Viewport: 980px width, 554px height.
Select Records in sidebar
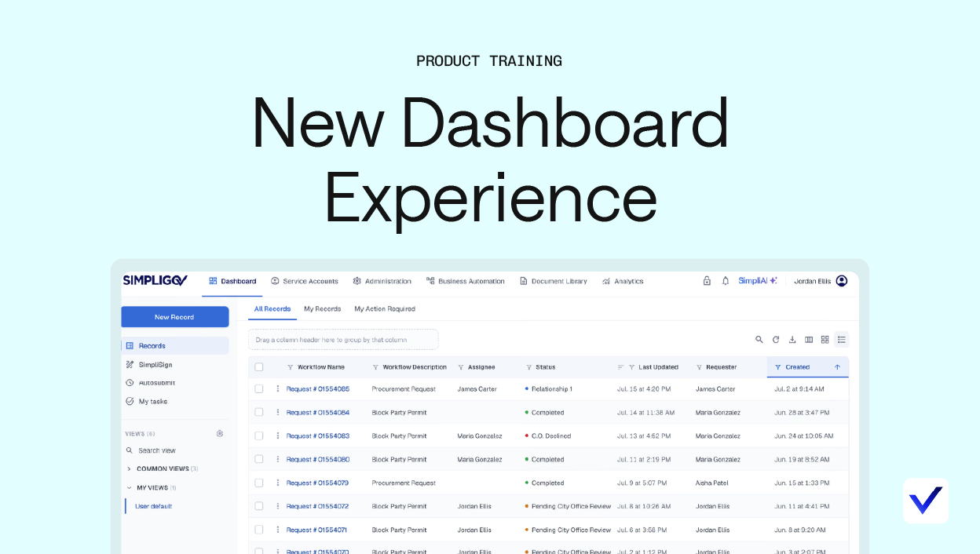click(174, 345)
